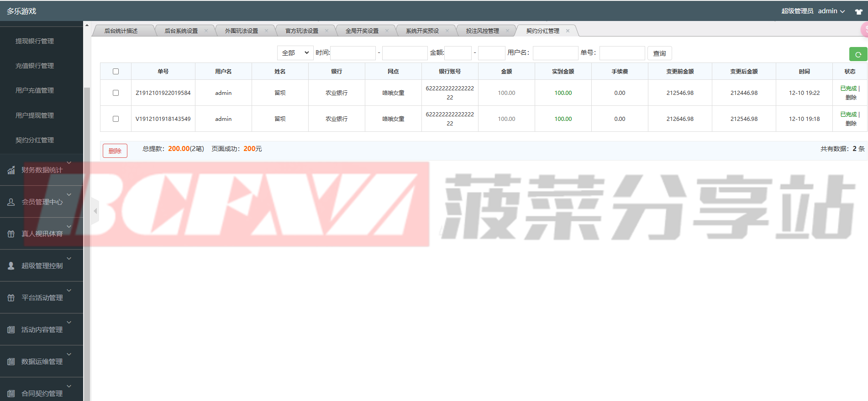
Task: Click the 财务数据统计 chart icon
Action: (x=11, y=170)
